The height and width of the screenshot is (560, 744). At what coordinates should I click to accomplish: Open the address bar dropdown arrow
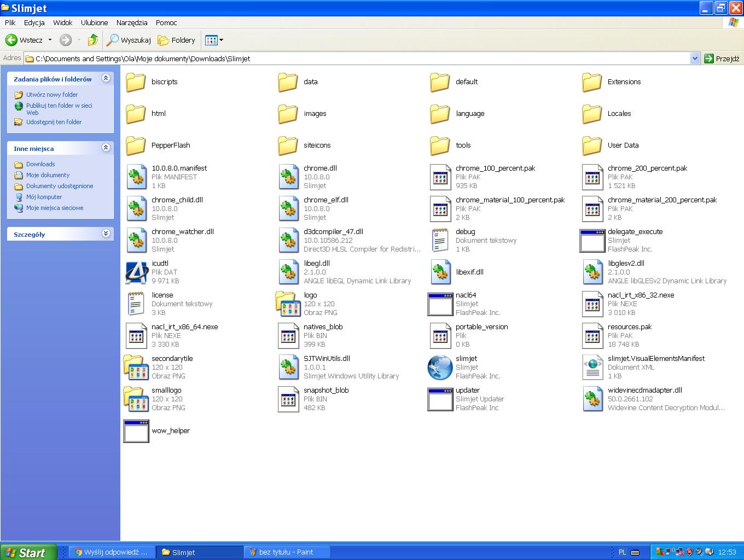click(x=695, y=59)
